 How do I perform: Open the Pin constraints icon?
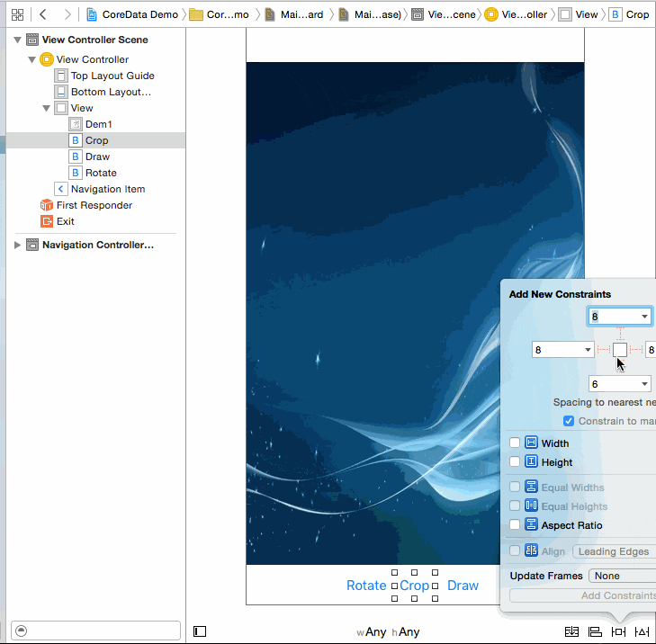tap(618, 631)
